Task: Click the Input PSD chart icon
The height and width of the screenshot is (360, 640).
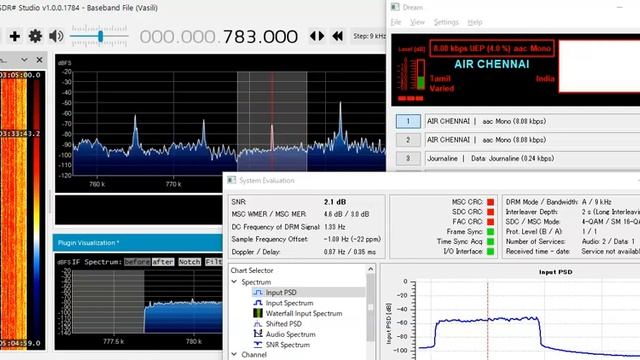Action: pyautogui.click(x=258, y=292)
